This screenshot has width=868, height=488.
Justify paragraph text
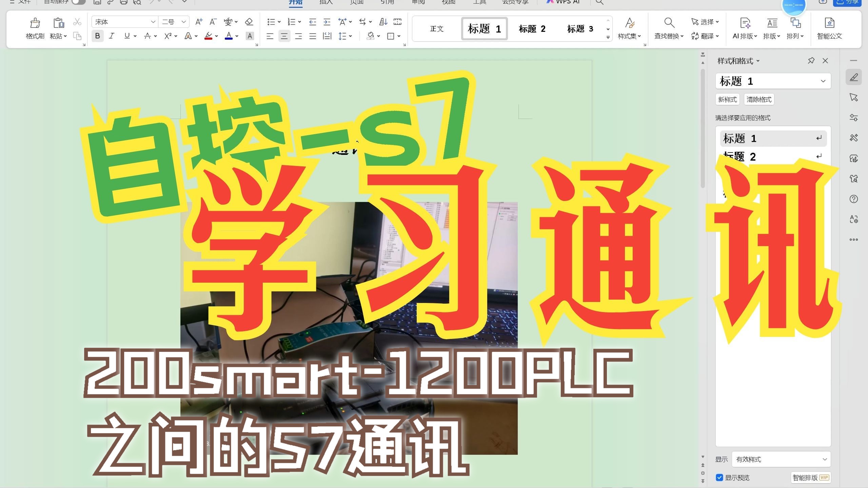313,36
